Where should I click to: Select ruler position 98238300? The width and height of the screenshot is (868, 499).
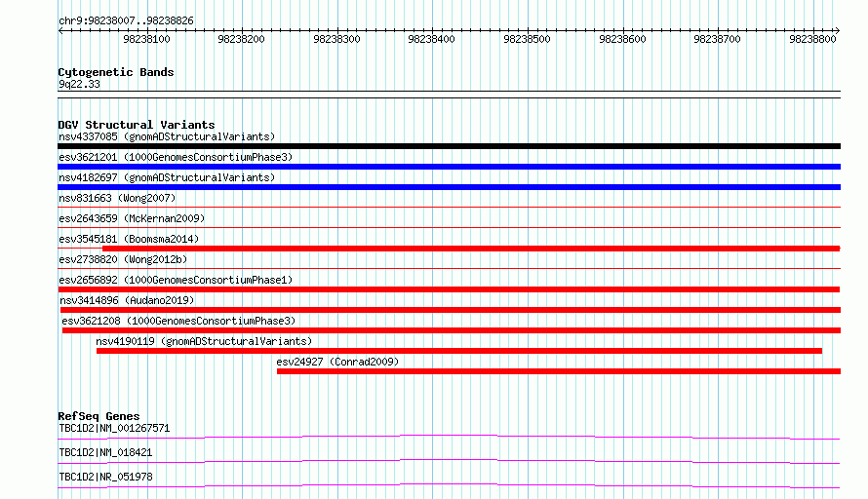pyautogui.click(x=336, y=39)
